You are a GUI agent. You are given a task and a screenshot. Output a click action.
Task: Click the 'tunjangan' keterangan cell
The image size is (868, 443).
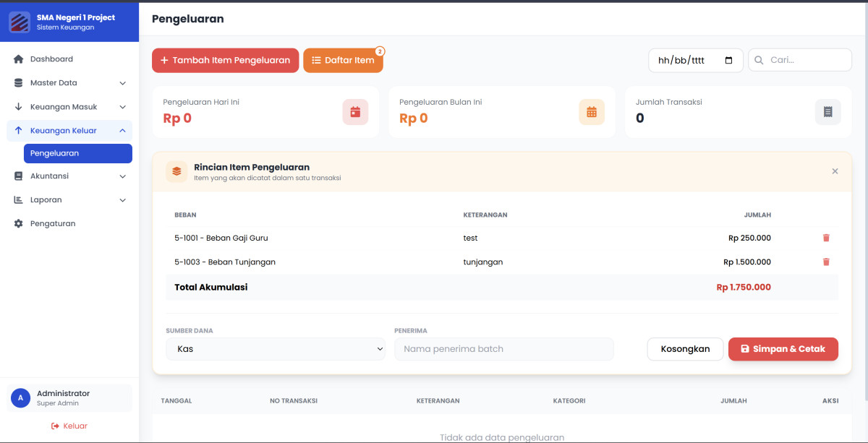point(482,262)
